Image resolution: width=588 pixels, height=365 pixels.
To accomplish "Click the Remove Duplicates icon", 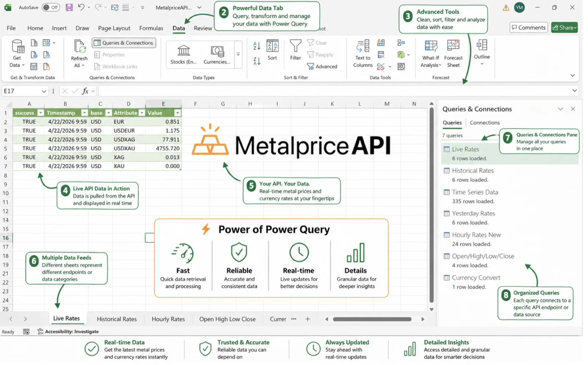I will (381, 55).
